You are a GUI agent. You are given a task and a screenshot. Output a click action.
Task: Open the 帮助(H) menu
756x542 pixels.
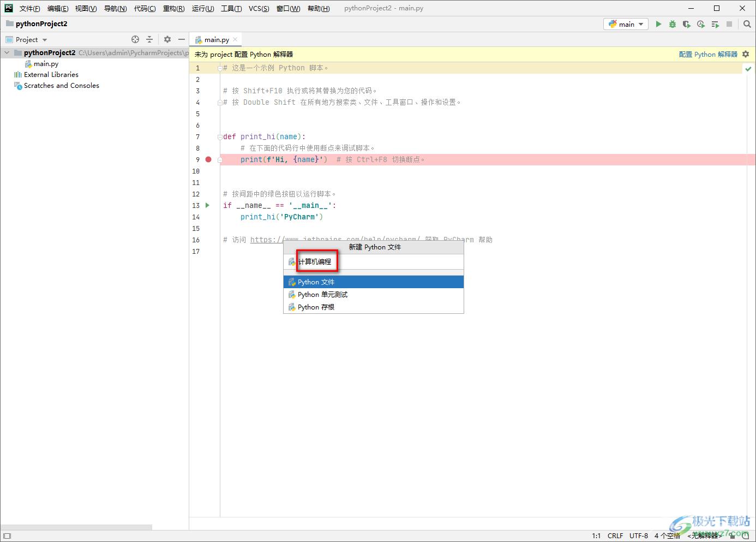point(319,8)
